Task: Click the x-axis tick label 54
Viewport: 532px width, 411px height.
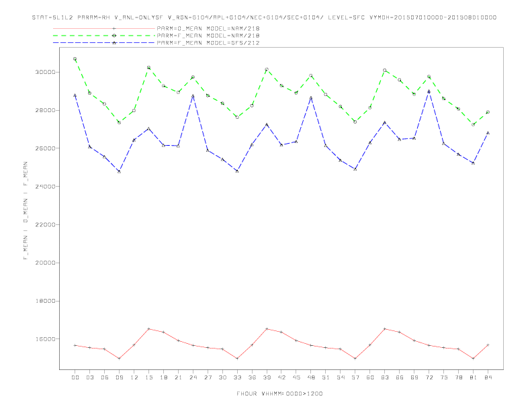Action: coord(341,377)
